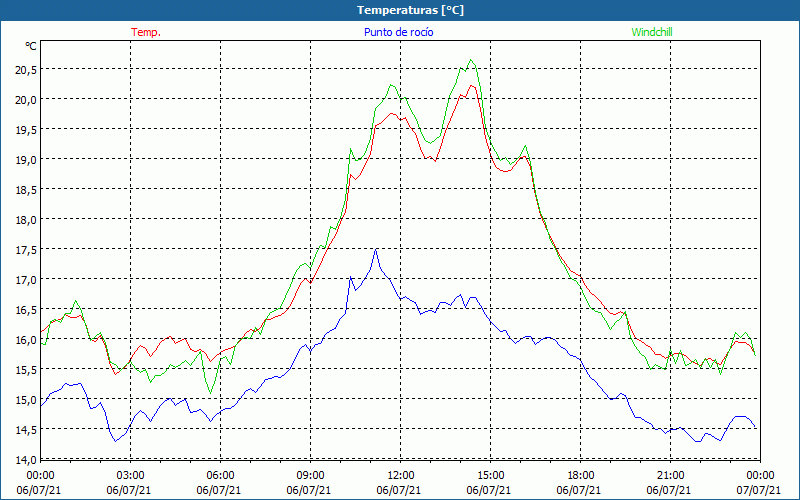Select the green 'Windchill' legend label
This screenshot has height=500, width=800.
[x=652, y=32]
